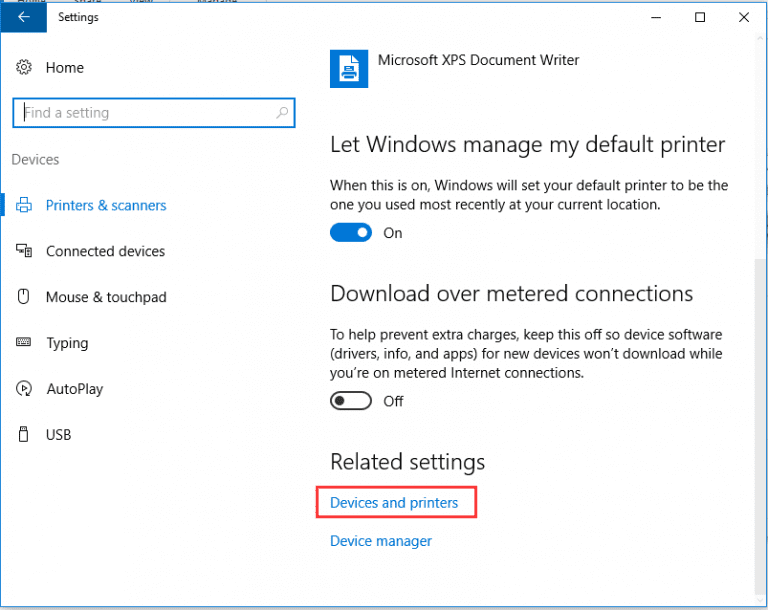The image size is (768, 610).
Task: Open AutoPlay settings
Action: coord(75,389)
